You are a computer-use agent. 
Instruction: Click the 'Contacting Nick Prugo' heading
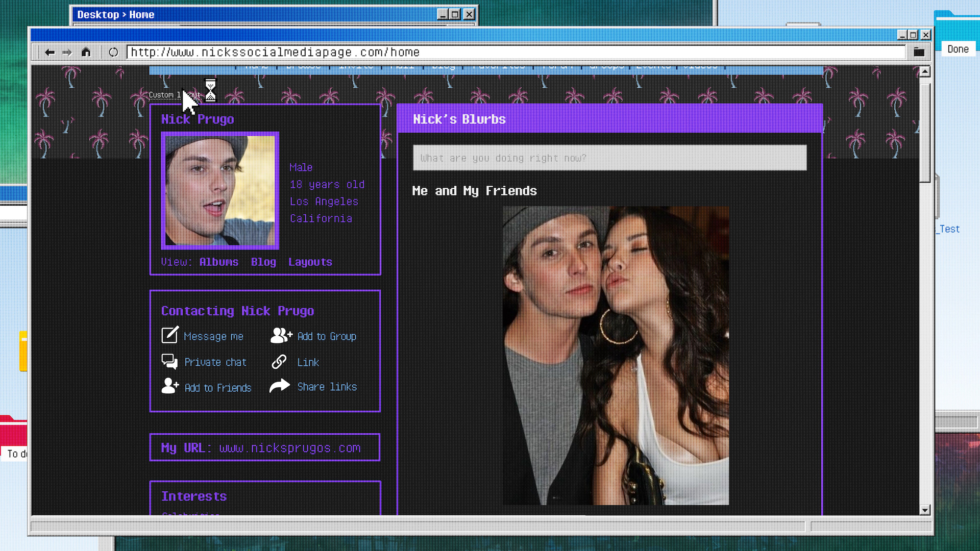238,311
